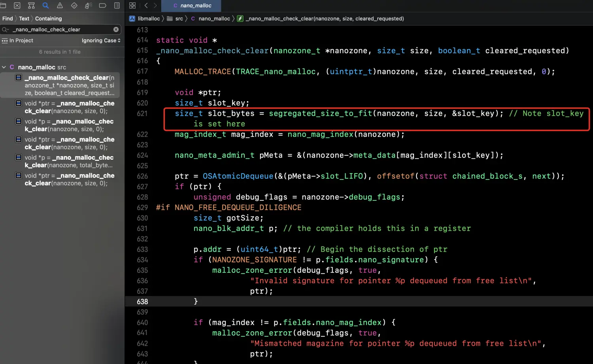Open the Ignoring Case dropdown
Screen dimensions: 593x364
point(101,40)
